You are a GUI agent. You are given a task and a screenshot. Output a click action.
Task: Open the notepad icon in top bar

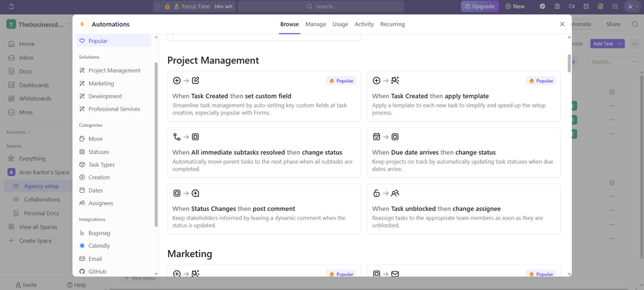[557, 6]
